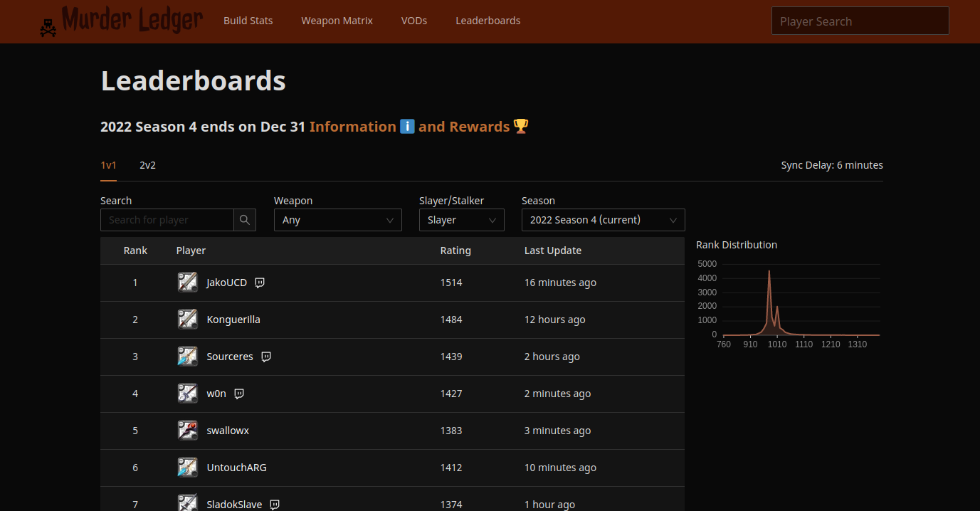980x511 pixels.
Task: Click the Murder Ledger skull logo
Action: 48,27
